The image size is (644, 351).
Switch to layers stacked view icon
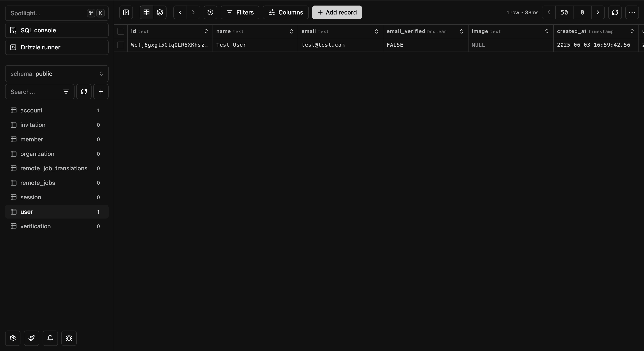pos(160,13)
